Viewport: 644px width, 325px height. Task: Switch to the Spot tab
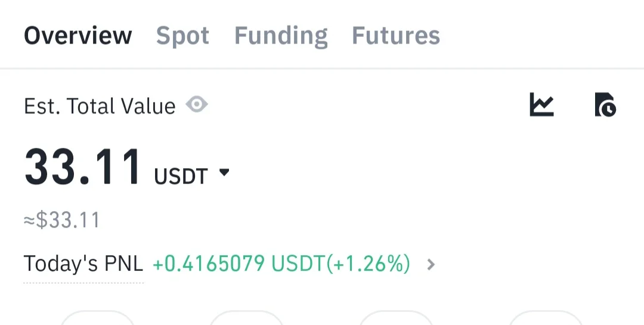coord(182,36)
